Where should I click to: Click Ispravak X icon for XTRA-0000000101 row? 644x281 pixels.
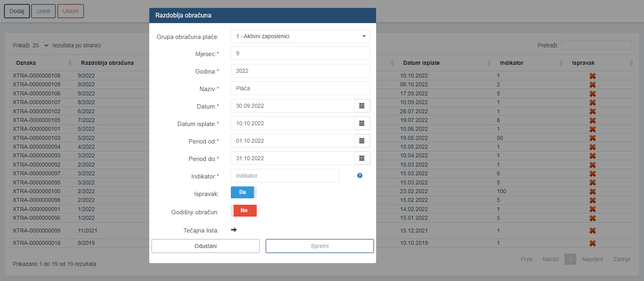coord(593,129)
